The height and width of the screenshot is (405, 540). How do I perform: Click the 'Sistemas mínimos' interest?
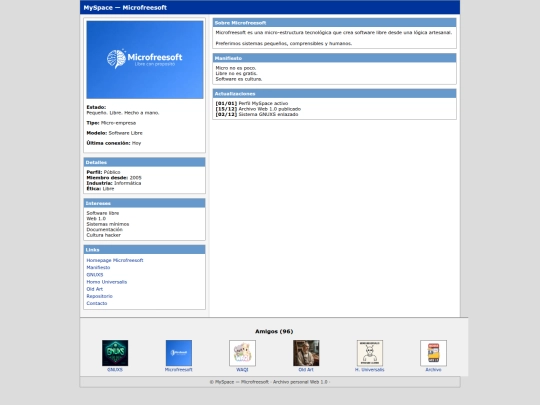[108, 224]
